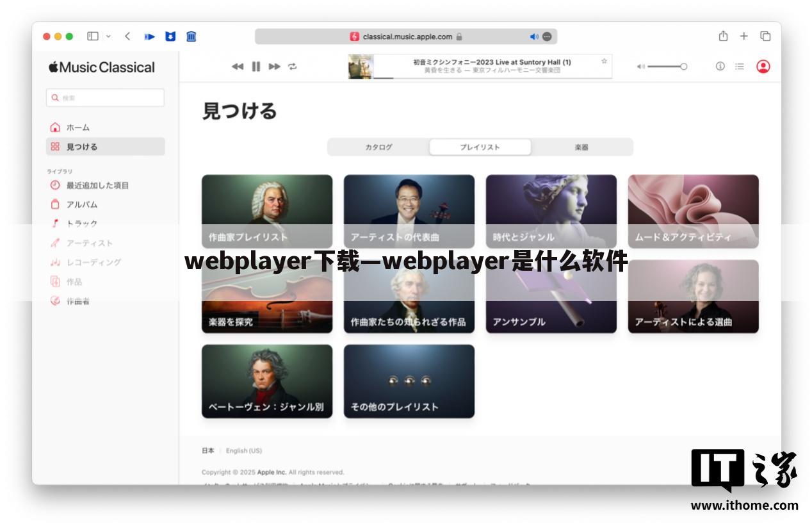Open track info icon
Screen dimensions: 812x526
(720, 67)
